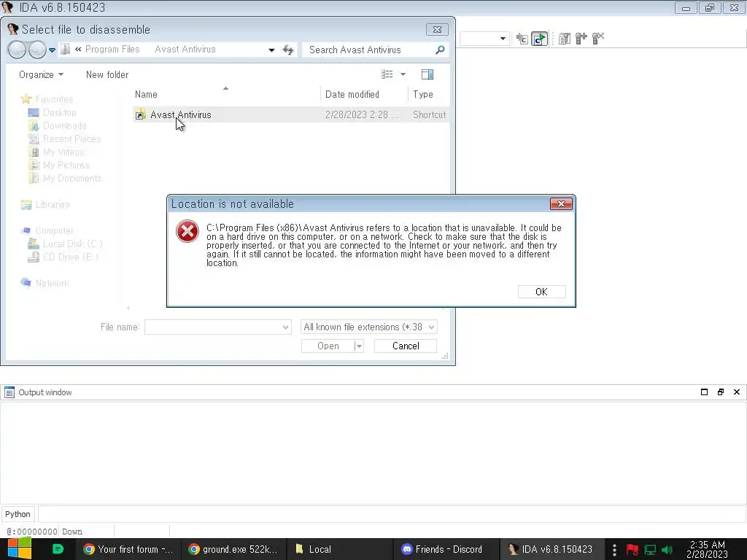Click the Output window title icon

point(9,392)
